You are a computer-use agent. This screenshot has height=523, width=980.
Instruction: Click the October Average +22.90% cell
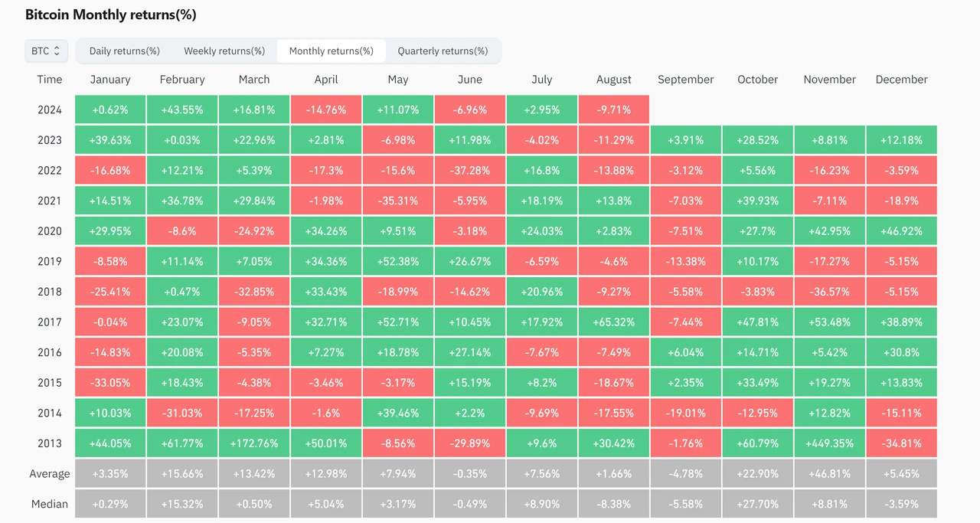click(x=758, y=474)
